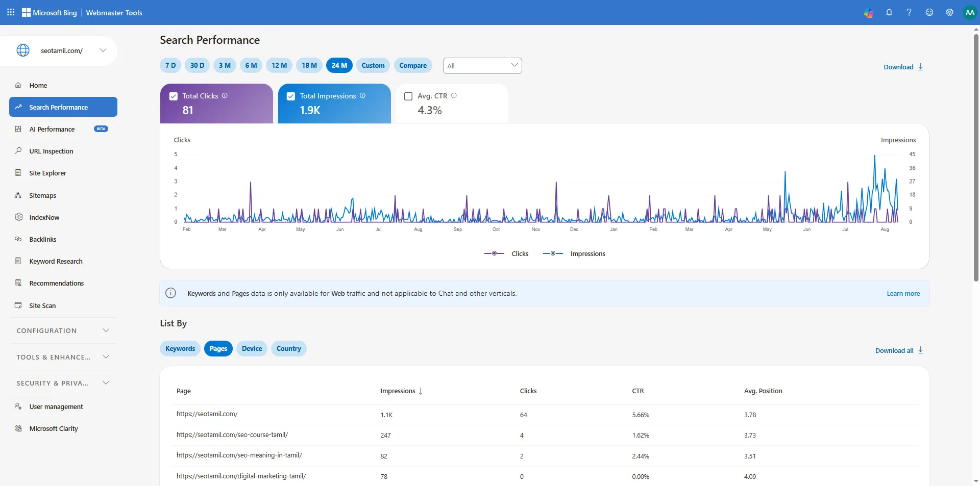The height and width of the screenshot is (486, 980).
Task: Click info icon next to Total Clicks
Action: pos(225,95)
